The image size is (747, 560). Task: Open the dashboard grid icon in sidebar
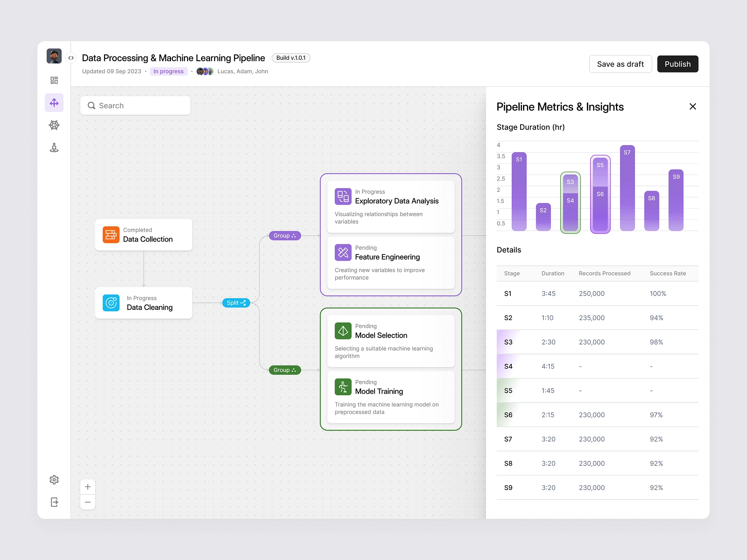tap(54, 80)
